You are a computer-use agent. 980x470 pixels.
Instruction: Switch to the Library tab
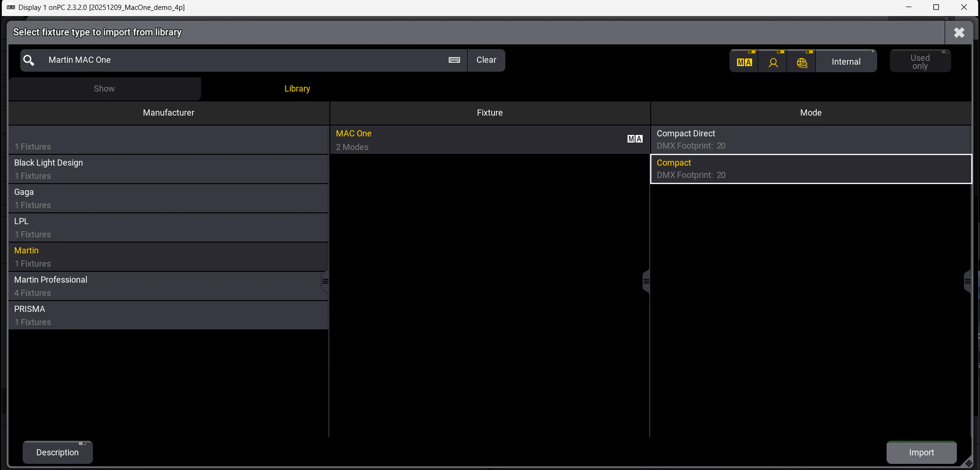[297, 89]
